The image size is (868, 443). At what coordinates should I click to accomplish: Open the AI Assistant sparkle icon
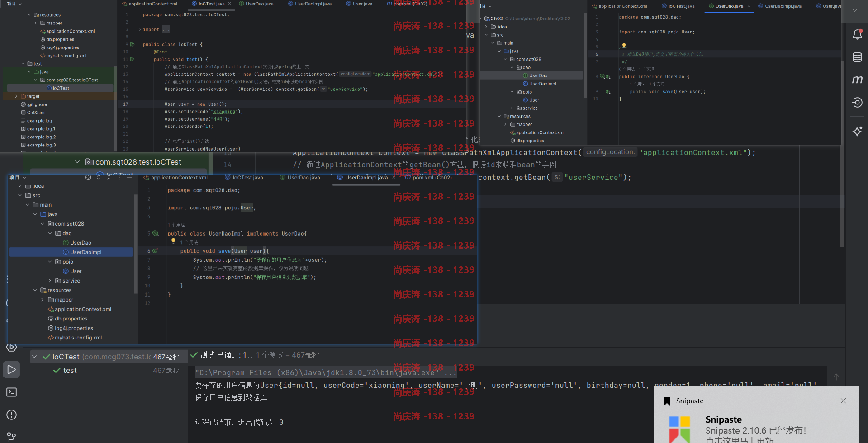point(857,132)
